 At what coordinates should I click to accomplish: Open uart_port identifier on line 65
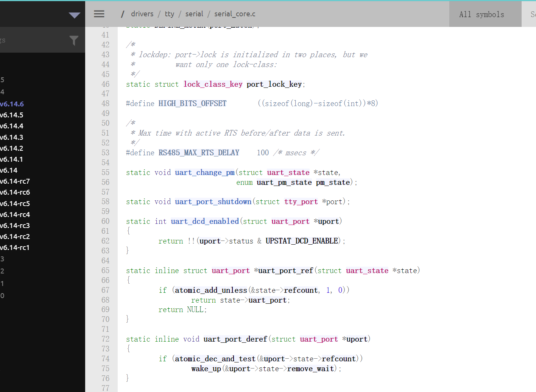[x=231, y=270]
